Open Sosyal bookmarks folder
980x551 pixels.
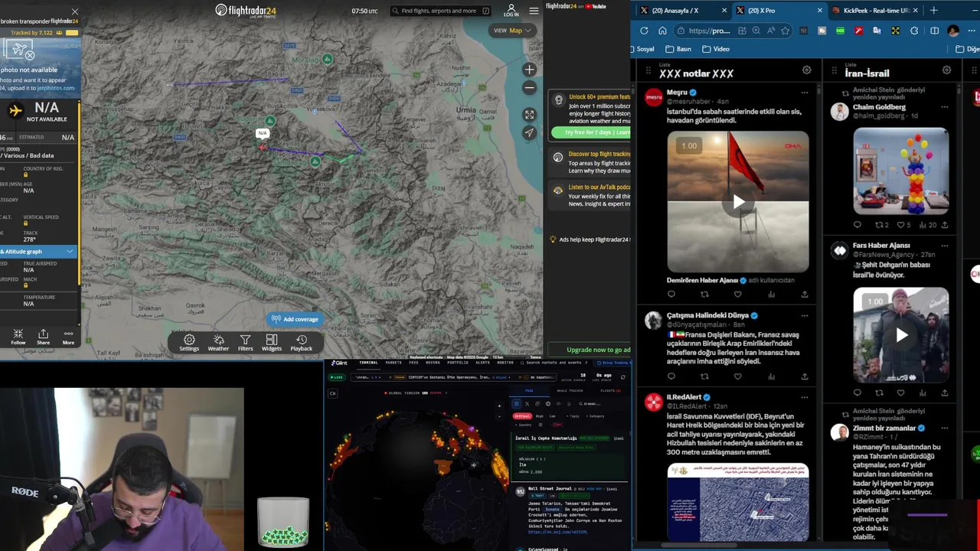click(642, 49)
